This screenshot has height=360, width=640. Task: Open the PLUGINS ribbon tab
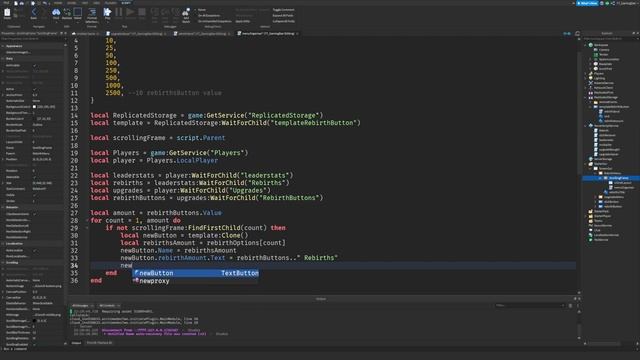click(x=110, y=3)
